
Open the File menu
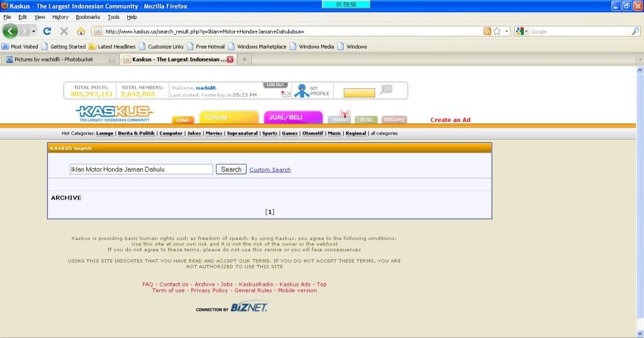[x=7, y=17]
